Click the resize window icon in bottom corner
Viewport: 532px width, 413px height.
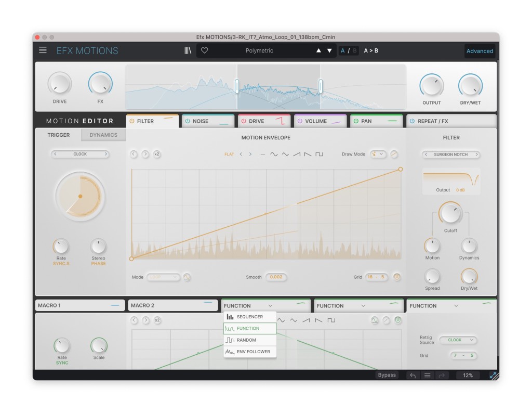[x=494, y=375]
